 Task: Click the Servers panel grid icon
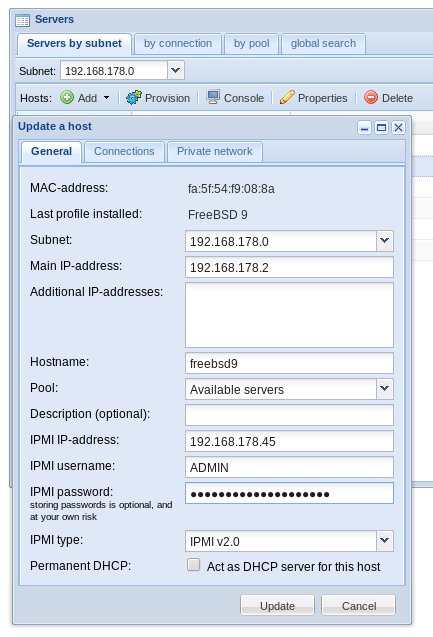pyautogui.click(x=22, y=20)
